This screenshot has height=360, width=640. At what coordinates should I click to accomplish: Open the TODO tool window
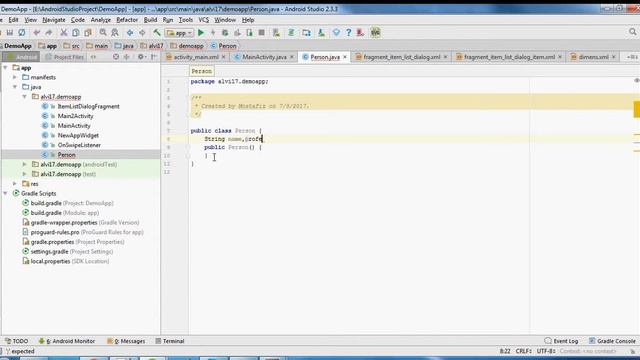pos(16,341)
